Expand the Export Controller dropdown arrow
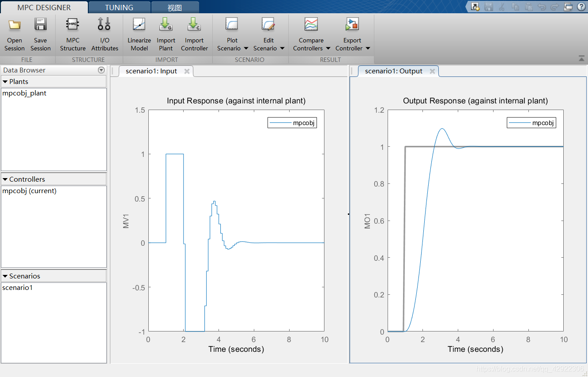588x377 pixels. click(368, 49)
